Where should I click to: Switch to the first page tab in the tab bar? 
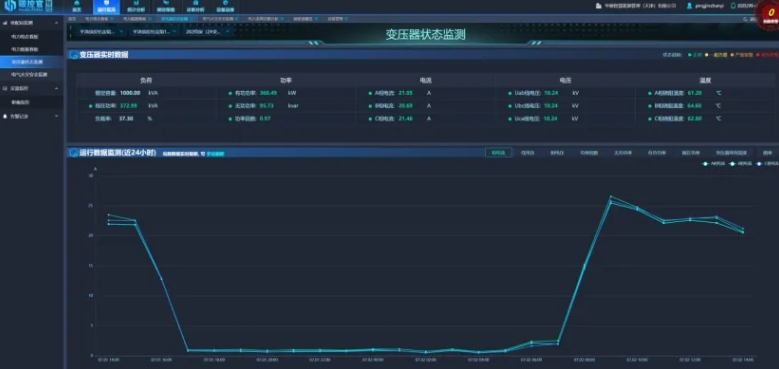[73, 19]
